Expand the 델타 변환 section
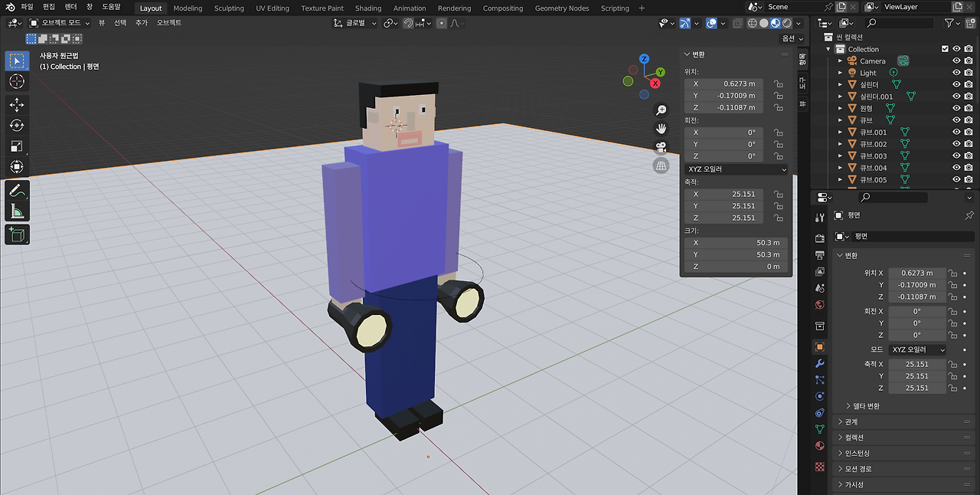Screen dimensions: 980x495 coord(862,406)
